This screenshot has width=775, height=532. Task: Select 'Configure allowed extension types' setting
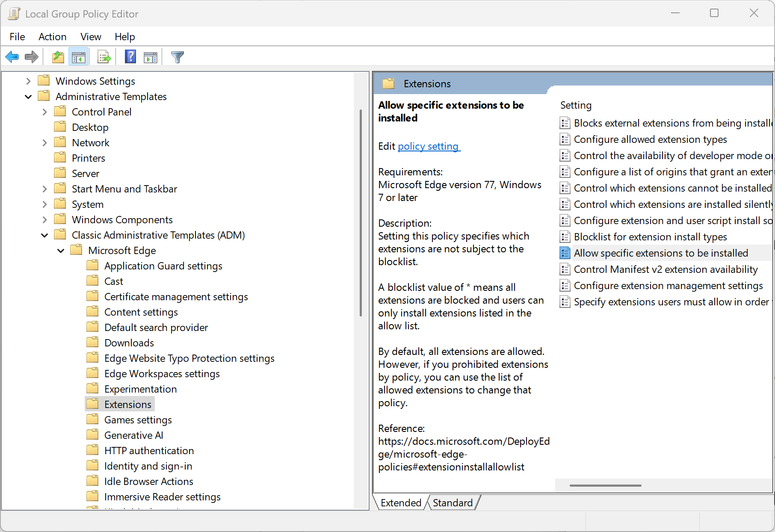[x=650, y=139]
